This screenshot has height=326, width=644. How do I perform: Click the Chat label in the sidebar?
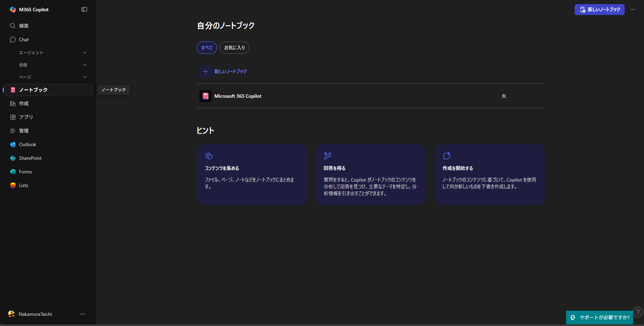point(24,40)
